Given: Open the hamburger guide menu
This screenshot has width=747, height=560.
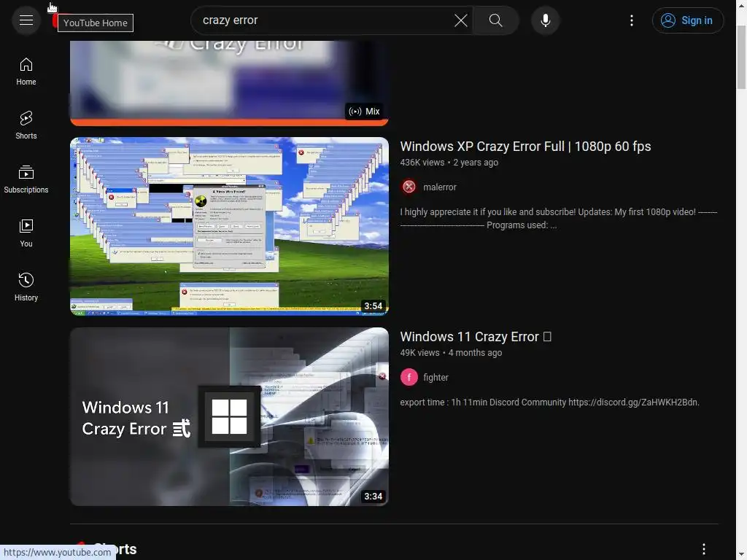Looking at the screenshot, I should pos(26,20).
